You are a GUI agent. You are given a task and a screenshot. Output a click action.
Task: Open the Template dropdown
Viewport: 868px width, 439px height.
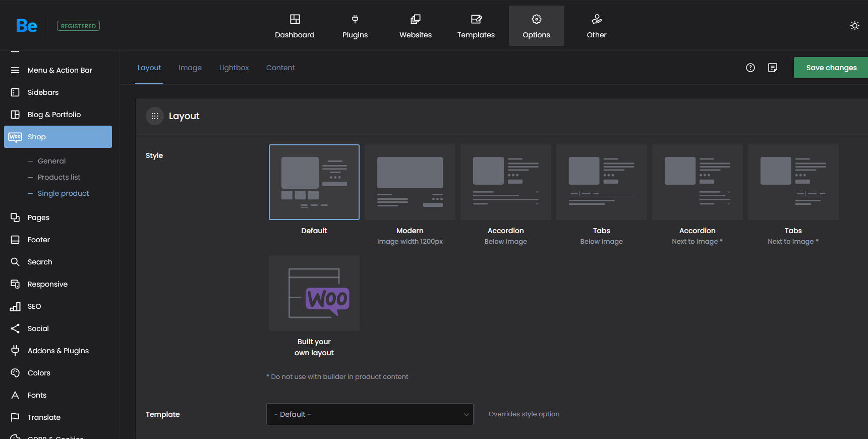coord(370,414)
